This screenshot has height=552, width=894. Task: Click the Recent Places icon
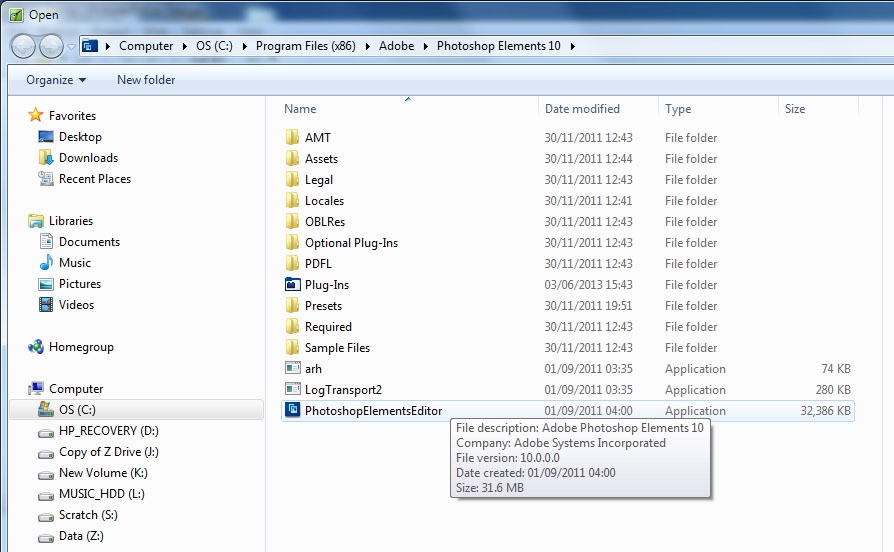tap(46, 178)
